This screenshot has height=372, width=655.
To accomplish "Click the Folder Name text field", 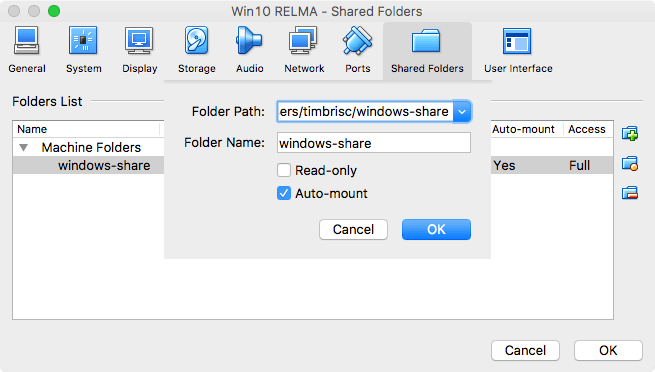I will [373, 143].
